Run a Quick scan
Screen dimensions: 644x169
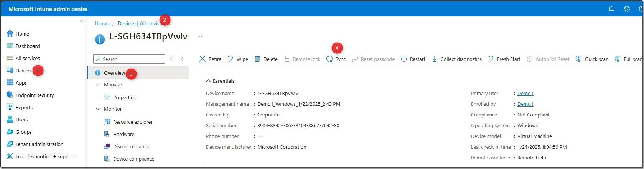pos(592,59)
